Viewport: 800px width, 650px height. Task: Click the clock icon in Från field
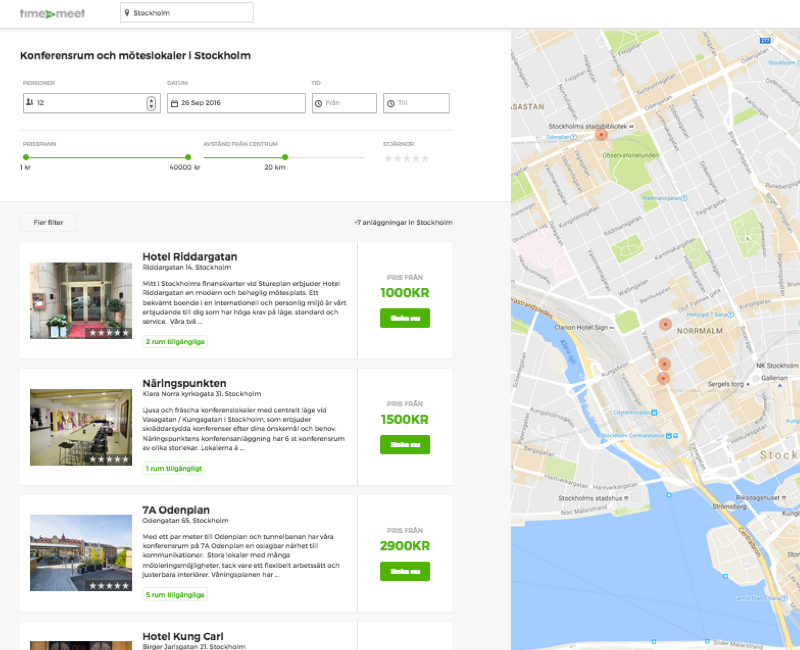(x=319, y=103)
